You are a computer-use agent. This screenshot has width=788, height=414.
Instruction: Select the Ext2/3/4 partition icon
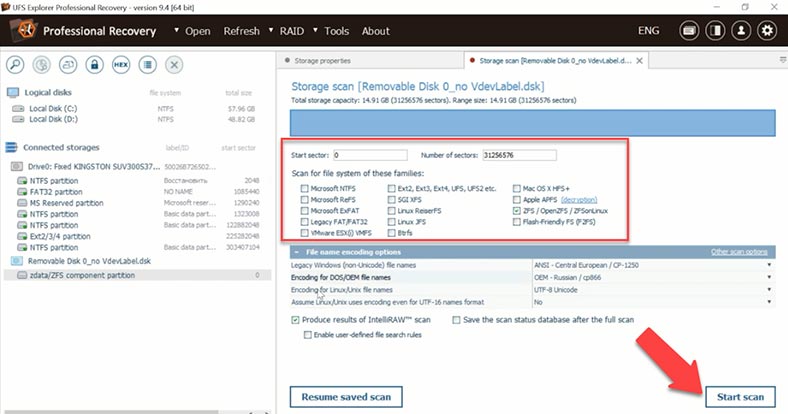click(x=22, y=236)
